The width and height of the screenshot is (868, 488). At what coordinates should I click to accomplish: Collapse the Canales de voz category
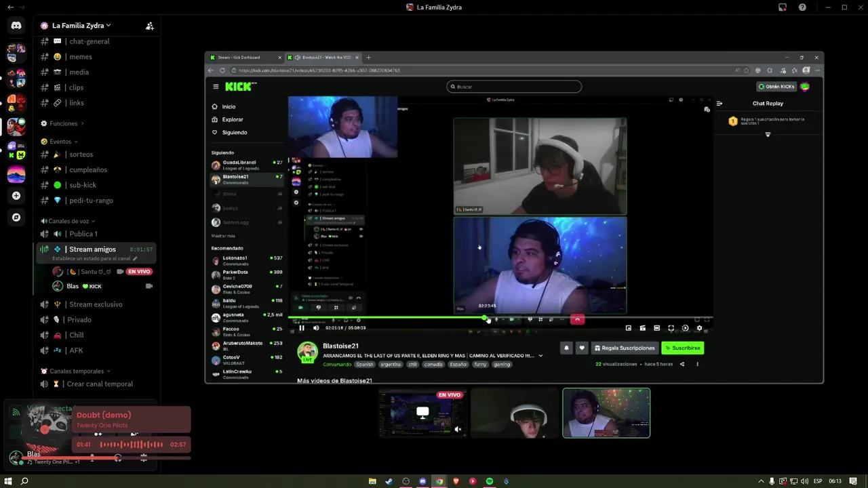click(x=68, y=221)
